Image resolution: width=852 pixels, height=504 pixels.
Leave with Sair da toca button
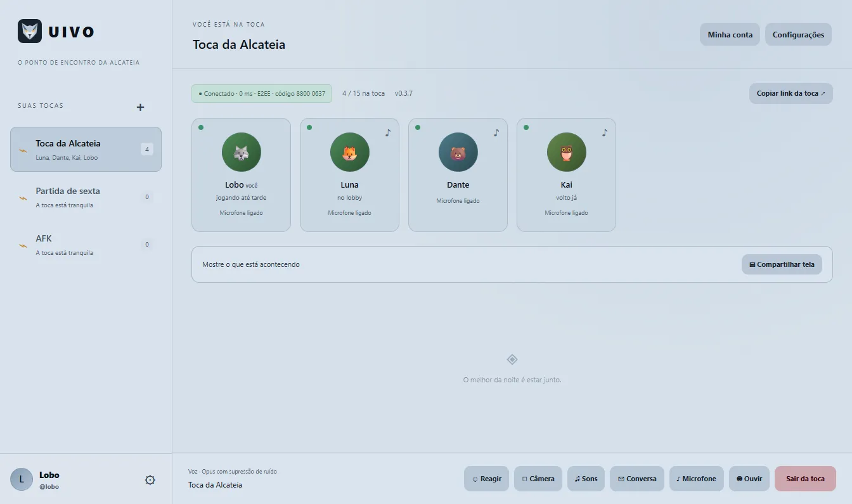coord(805,479)
